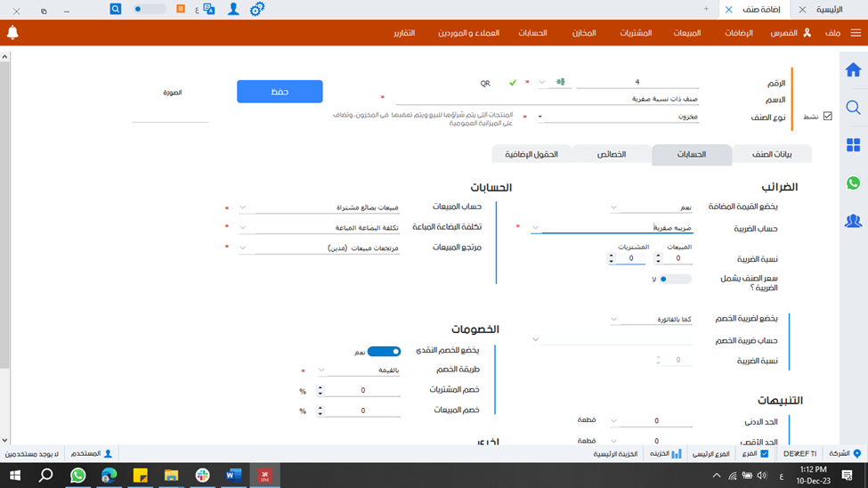Open File Explorer from the taskbar
This screenshot has height=488, width=868.
[171, 476]
